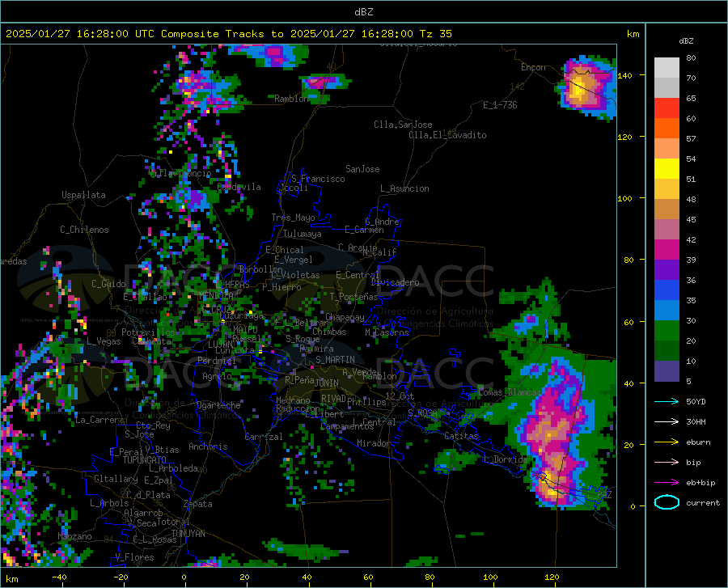Click the 'current' legend label
The height and width of the screenshot is (588, 728).
[x=703, y=502]
